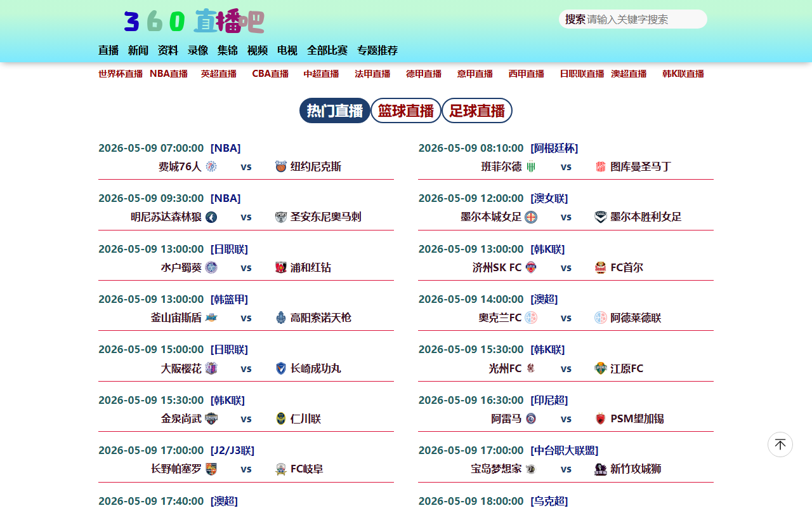Switch to the 足球直播 tab
The image size is (812, 508).
pyautogui.click(x=477, y=110)
